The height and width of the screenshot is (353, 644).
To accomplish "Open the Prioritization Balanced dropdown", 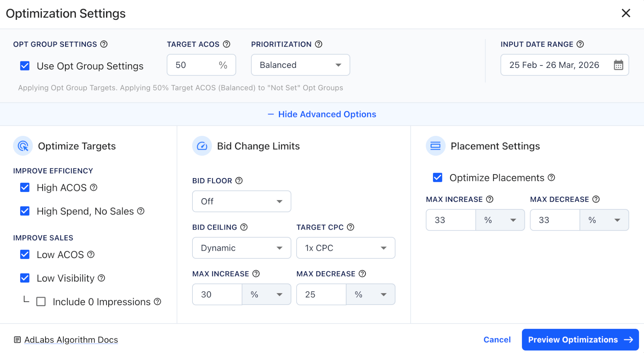I will coord(300,65).
